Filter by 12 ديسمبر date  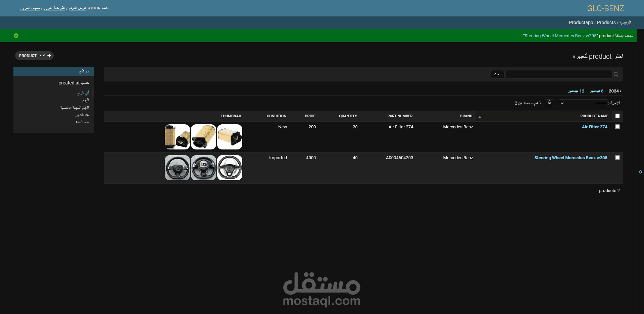click(x=576, y=91)
